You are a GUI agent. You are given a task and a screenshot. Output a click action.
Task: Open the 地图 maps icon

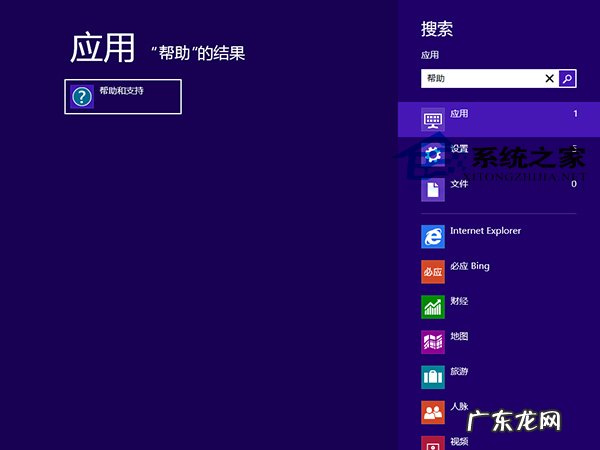pyautogui.click(x=433, y=342)
